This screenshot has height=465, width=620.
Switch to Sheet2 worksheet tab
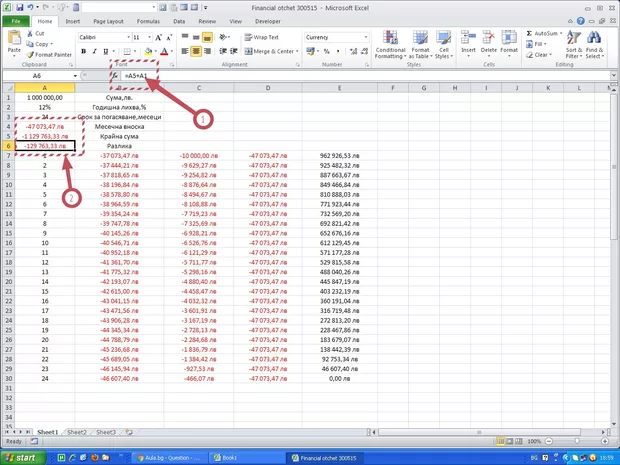(77, 432)
